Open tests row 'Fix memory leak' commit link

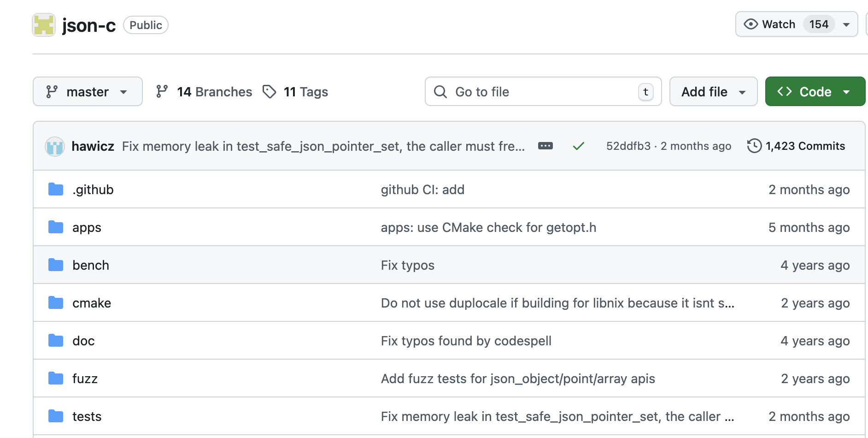[x=557, y=416]
